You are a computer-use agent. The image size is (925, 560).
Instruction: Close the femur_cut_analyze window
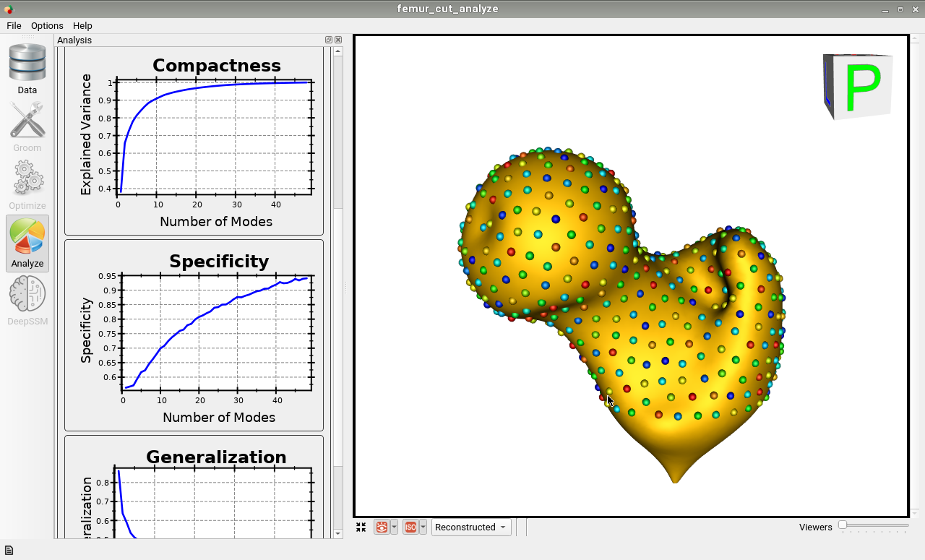point(915,9)
